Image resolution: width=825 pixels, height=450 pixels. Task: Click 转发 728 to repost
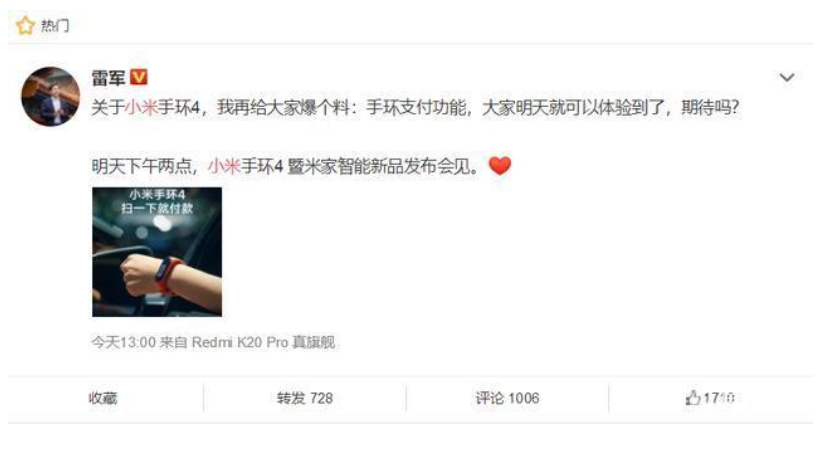305,398
